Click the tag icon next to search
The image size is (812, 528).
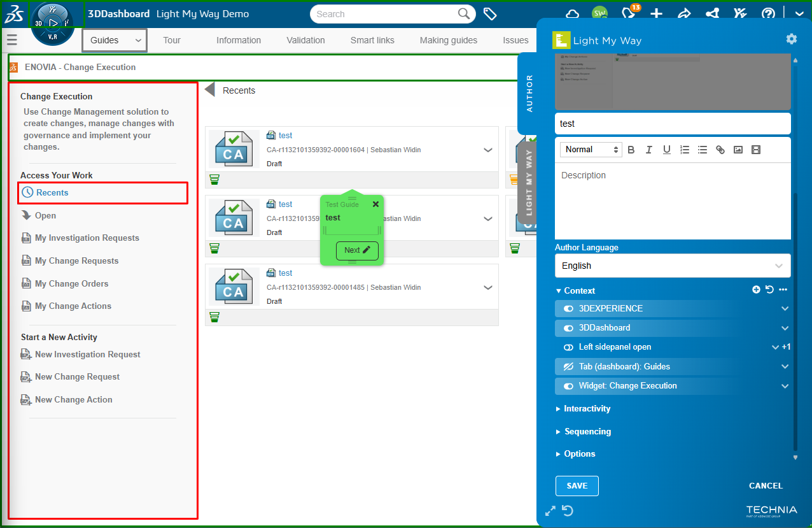[490, 14]
